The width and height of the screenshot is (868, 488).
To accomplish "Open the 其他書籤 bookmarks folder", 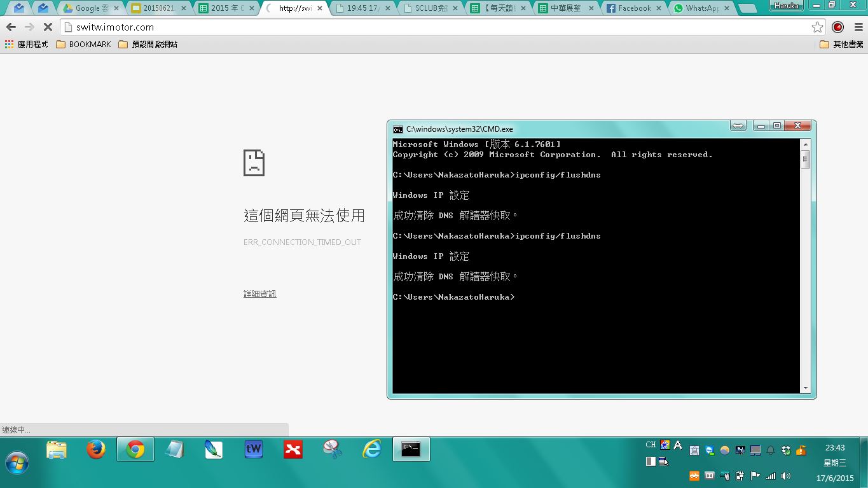I will click(841, 45).
